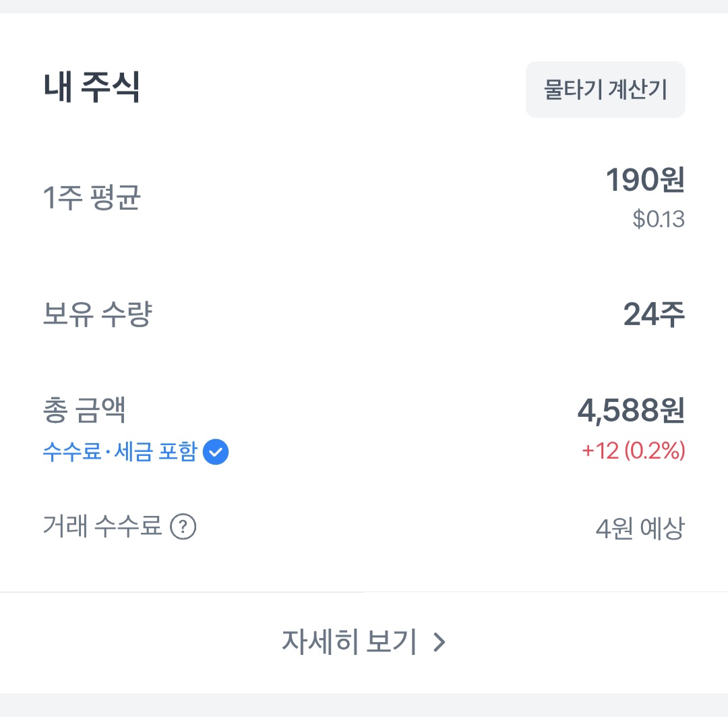The image size is (728, 717).
Task: Click the 자세히 보기 chevron arrow
Action: click(439, 642)
